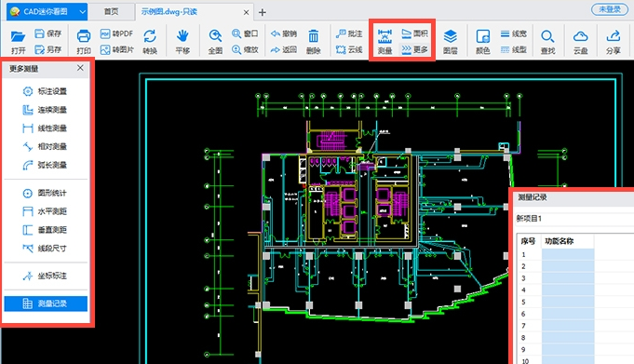Go back with 返回 arrow

283,49
